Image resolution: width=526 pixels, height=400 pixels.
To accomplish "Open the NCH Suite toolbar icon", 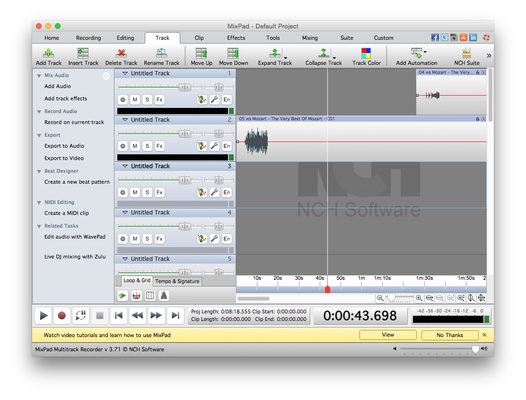I will [x=467, y=56].
